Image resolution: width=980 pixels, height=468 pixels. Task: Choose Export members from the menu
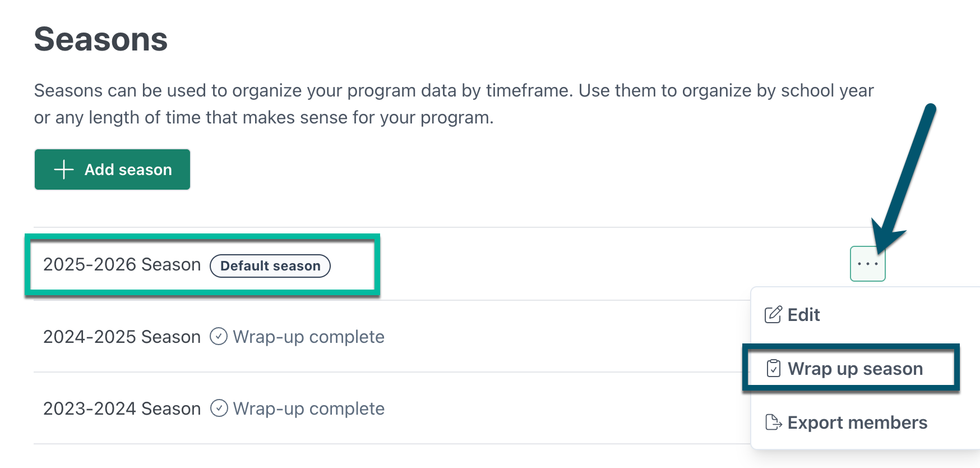click(857, 423)
